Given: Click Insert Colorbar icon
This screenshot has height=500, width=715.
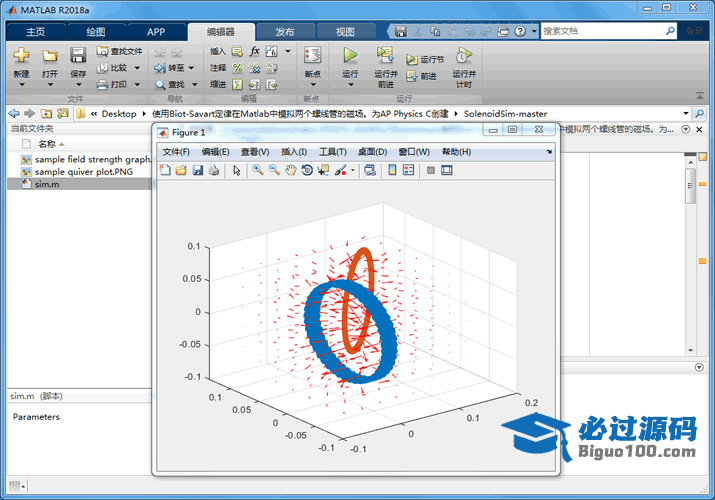Looking at the screenshot, I should coord(392,170).
